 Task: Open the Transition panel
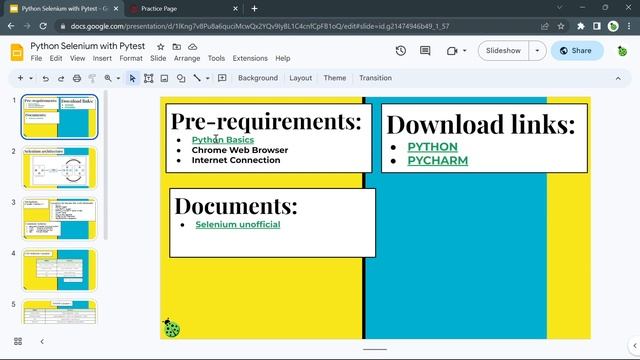click(x=376, y=78)
